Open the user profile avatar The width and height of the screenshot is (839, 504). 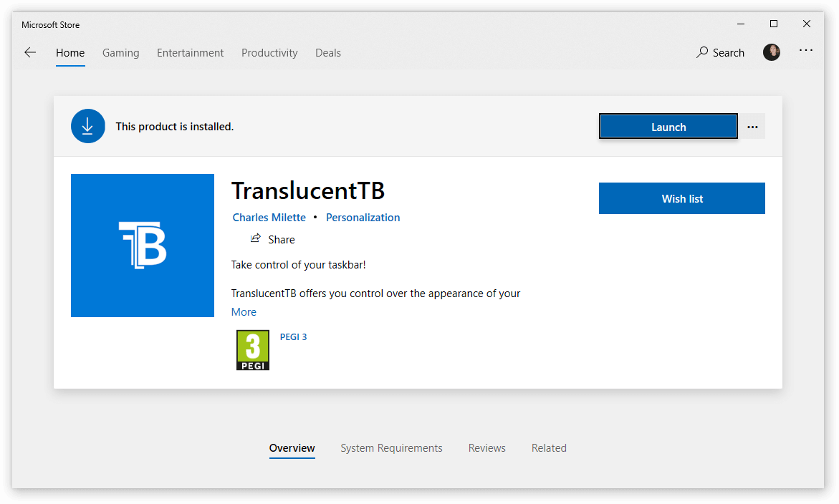pyautogui.click(x=771, y=52)
